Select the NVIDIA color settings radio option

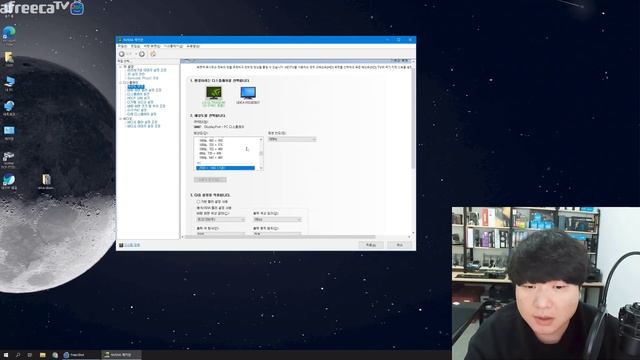tap(198, 208)
